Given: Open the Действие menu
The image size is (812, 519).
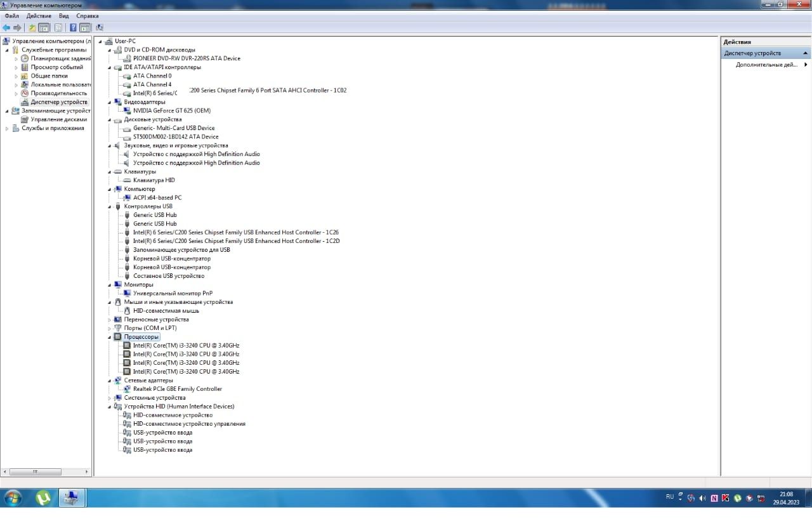Looking at the screenshot, I should pyautogui.click(x=39, y=16).
